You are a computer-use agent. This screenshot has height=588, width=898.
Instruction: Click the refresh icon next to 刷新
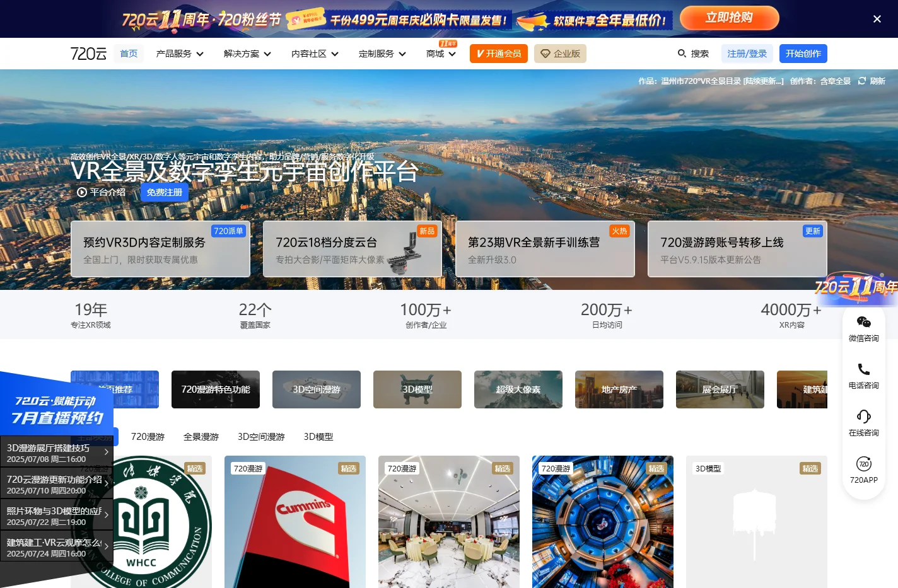coord(862,81)
